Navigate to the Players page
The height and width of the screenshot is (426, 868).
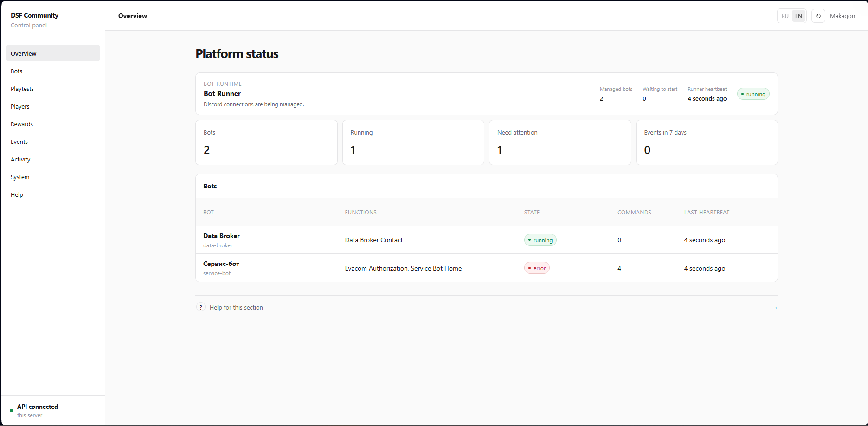53,106
